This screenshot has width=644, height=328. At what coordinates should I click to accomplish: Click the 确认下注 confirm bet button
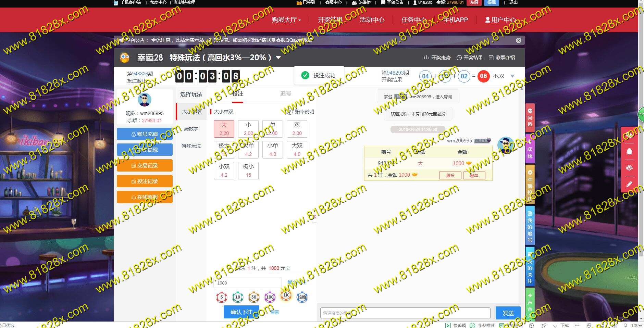tap(241, 312)
